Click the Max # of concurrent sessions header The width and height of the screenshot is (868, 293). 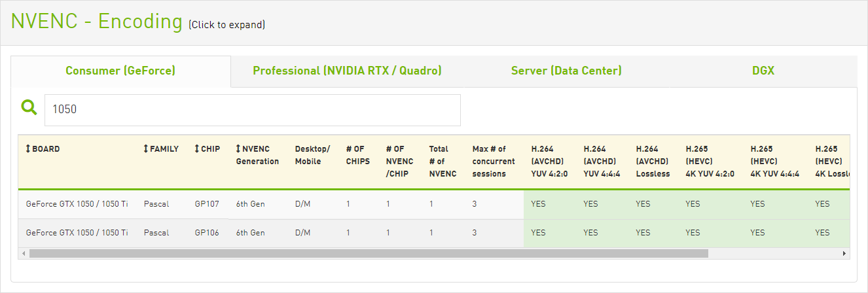pyautogui.click(x=494, y=161)
